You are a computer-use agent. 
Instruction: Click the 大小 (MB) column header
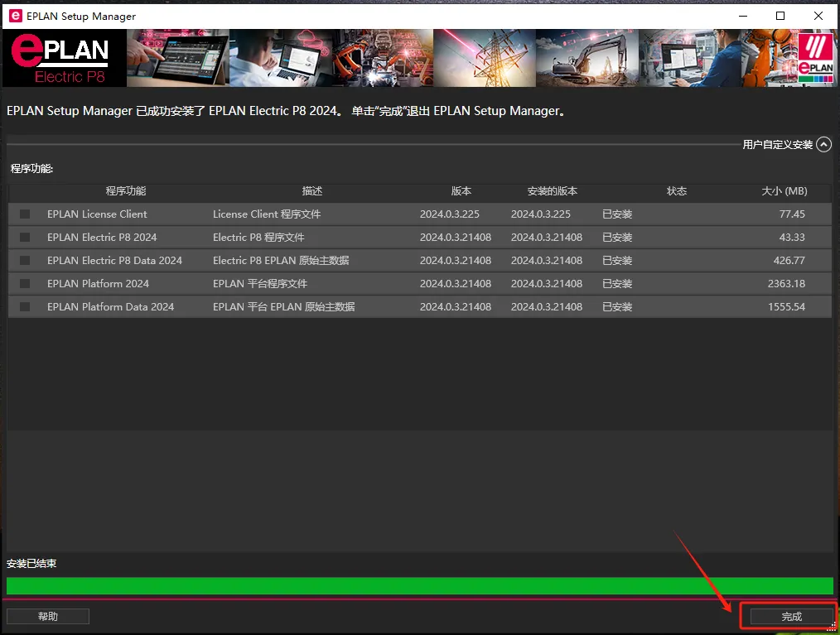(784, 191)
